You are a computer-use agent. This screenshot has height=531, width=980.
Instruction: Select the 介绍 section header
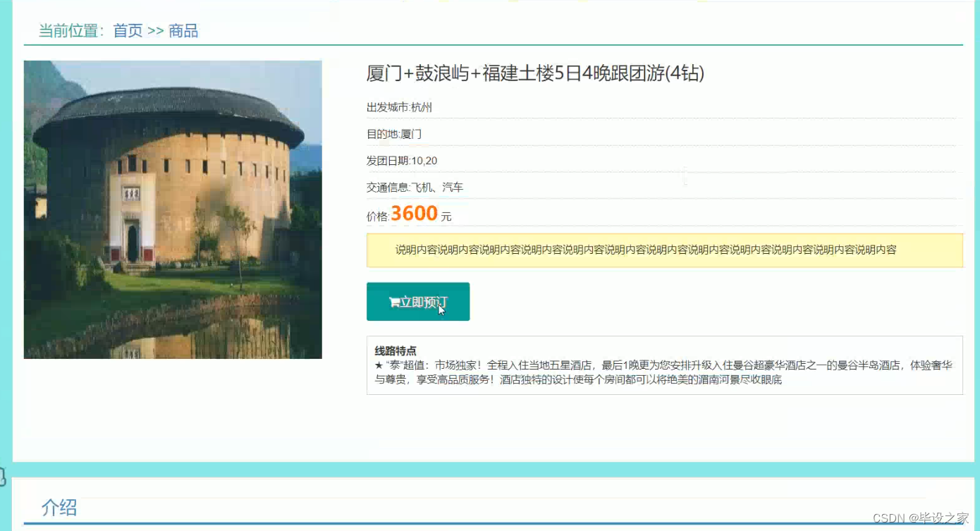[x=59, y=508]
